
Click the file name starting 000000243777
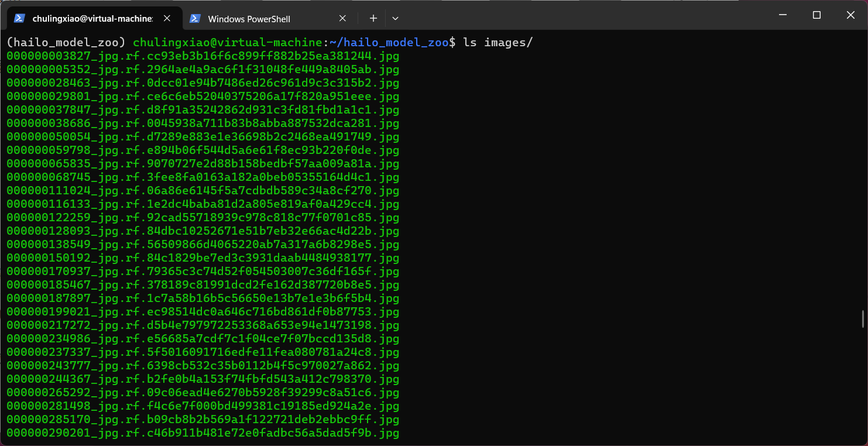(203, 366)
